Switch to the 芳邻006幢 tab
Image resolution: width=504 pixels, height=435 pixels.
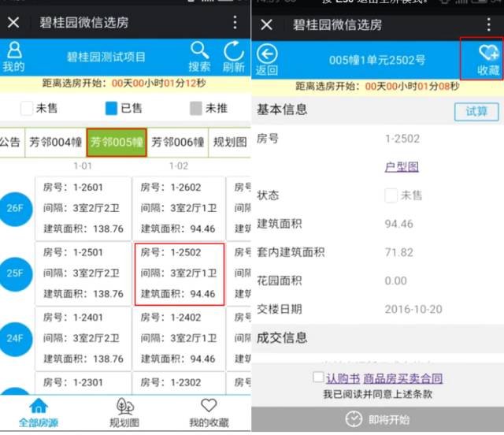pyautogui.click(x=178, y=142)
